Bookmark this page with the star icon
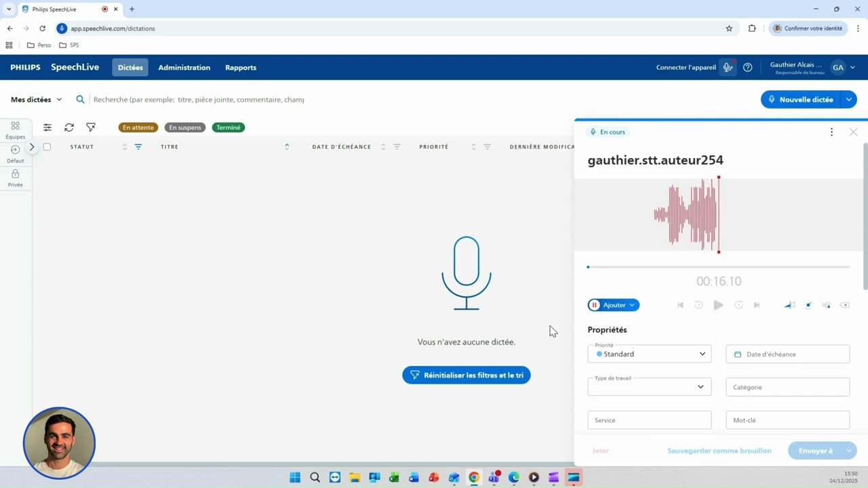868x488 pixels. [x=729, y=28]
